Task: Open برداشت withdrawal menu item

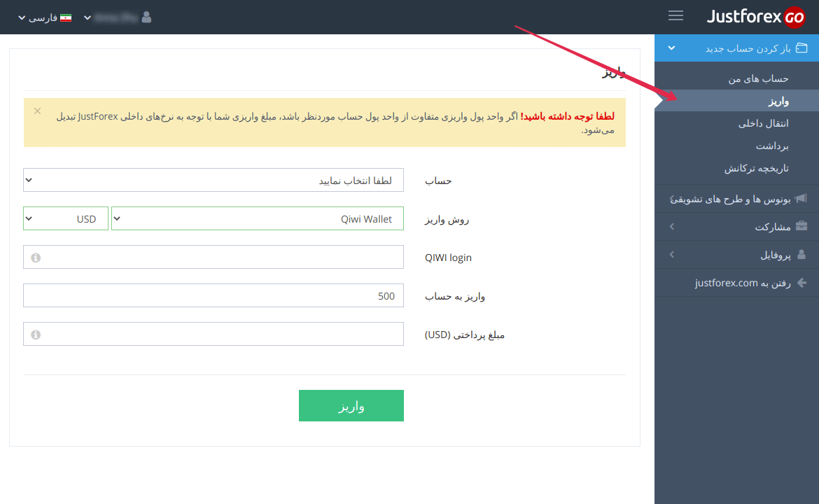Action: pos(772,146)
